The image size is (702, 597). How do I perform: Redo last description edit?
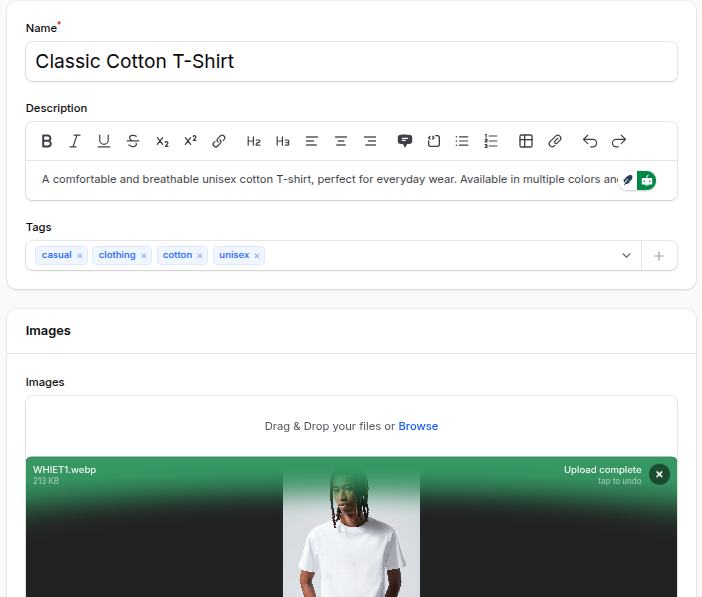619,142
